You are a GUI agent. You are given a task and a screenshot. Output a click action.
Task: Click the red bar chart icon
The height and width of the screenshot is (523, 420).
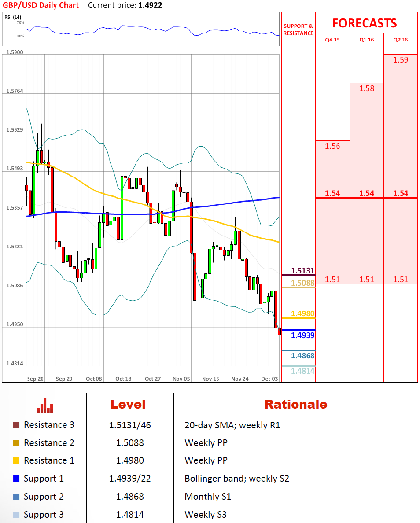45,405
